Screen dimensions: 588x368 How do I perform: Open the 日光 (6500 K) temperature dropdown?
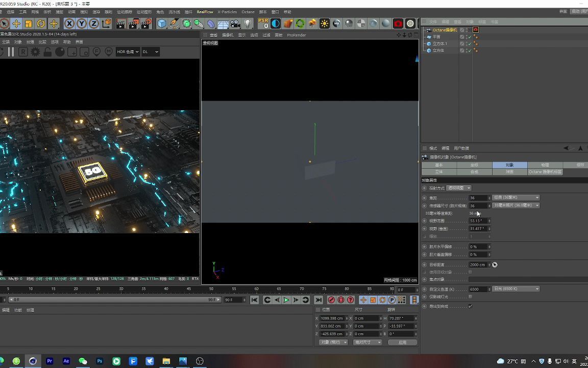(x=516, y=289)
